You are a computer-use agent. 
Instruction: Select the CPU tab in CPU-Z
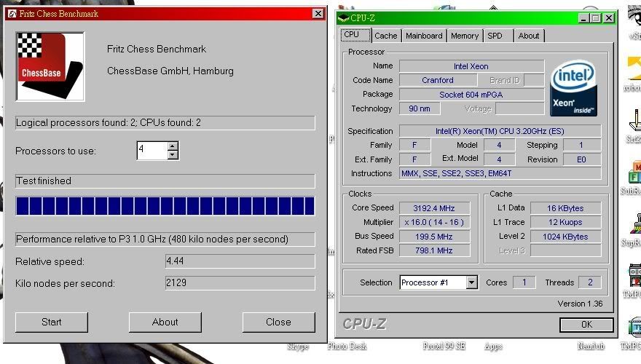pos(355,35)
